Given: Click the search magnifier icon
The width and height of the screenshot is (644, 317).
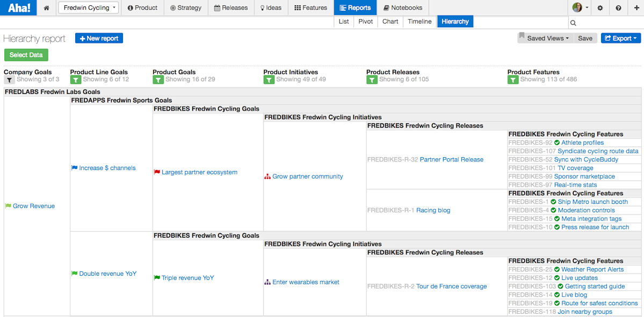Looking at the screenshot, I should click(573, 23).
